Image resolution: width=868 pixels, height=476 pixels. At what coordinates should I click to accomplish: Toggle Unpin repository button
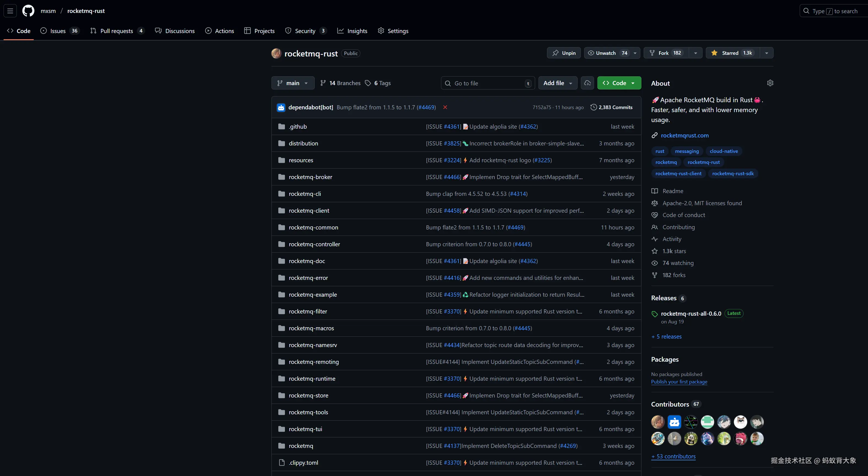click(x=564, y=53)
